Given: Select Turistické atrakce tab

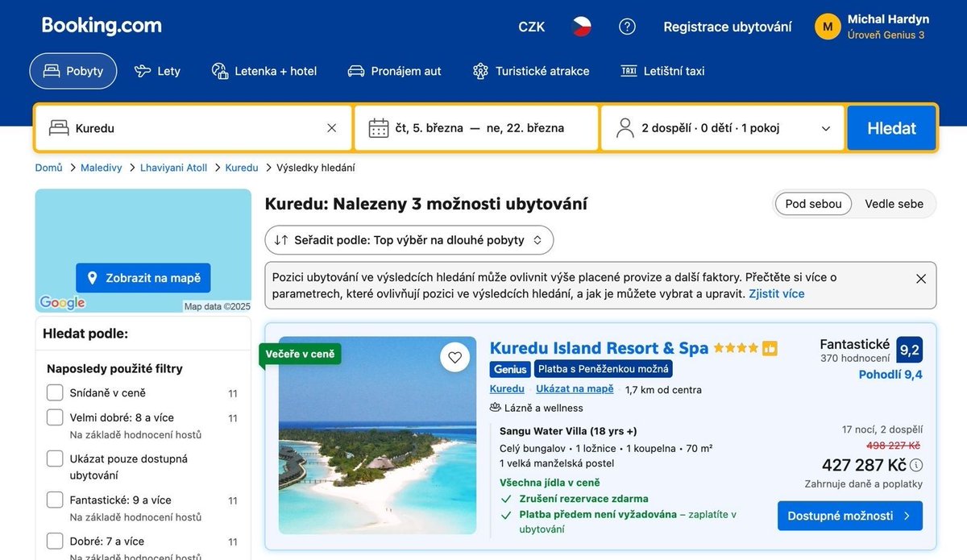Looking at the screenshot, I should pyautogui.click(x=531, y=71).
